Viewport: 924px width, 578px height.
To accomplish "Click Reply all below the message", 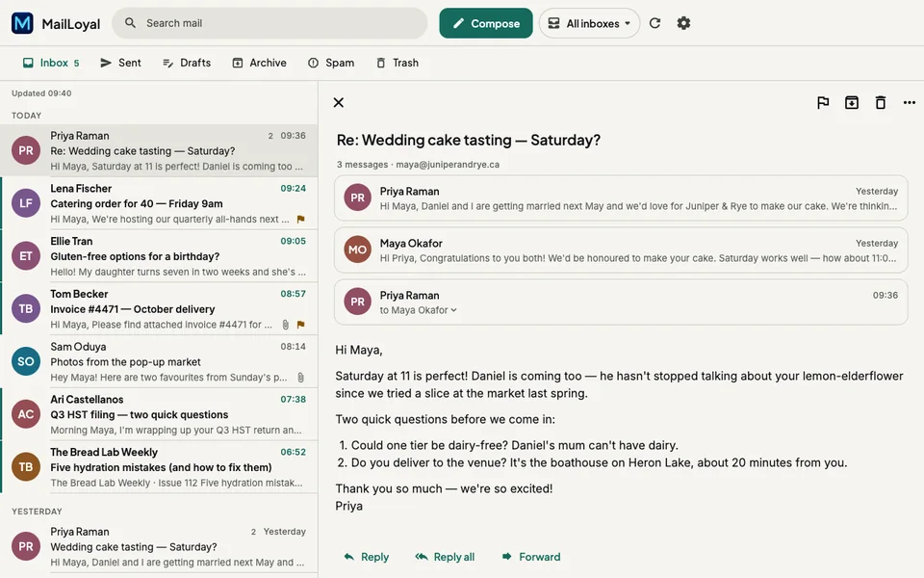I will (x=445, y=557).
